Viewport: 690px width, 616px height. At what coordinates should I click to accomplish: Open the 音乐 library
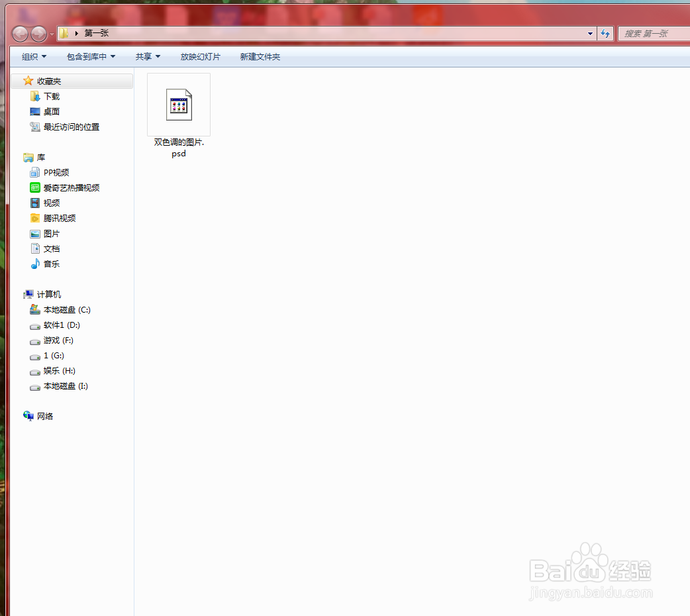point(52,264)
